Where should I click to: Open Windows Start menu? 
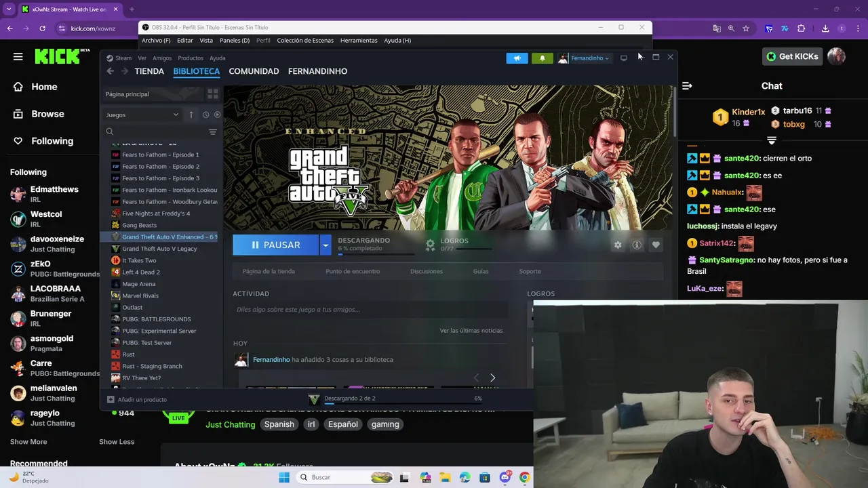(x=284, y=477)
